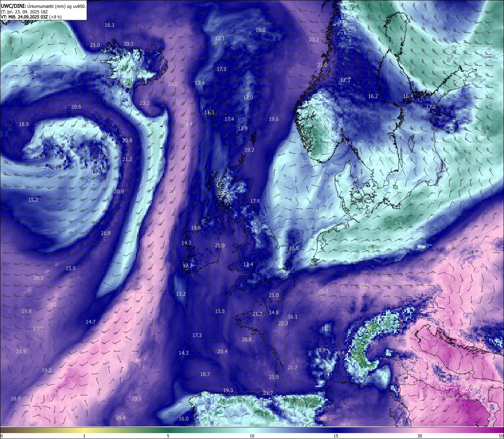Screen dimensions: 504x439
Task: Click the 20.4 value in Bay of Biscay
Action: click(222, 352)
